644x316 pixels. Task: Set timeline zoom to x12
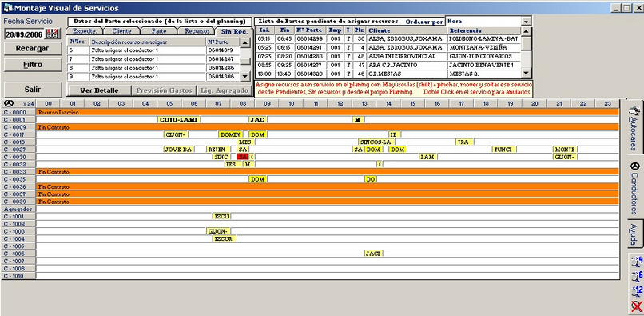click(637, 291)
